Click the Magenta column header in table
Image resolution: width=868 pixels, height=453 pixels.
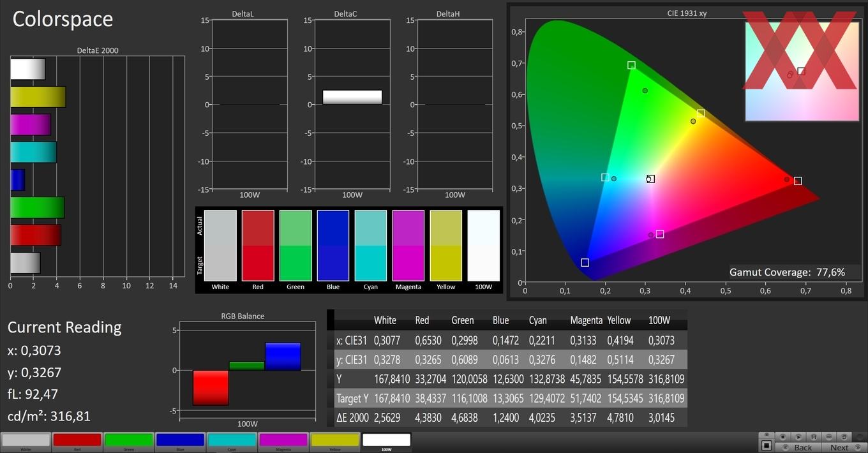coord(586,320)
